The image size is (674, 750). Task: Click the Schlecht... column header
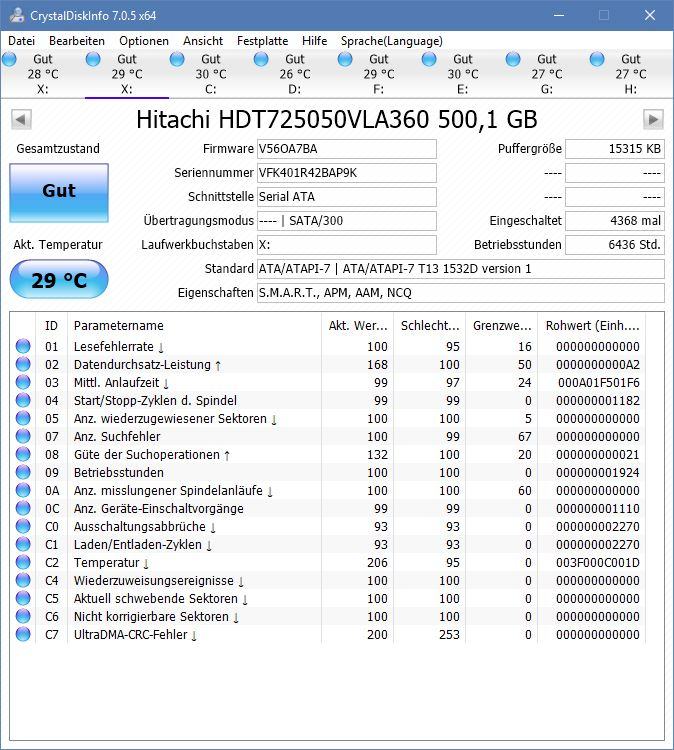[430, 326]
